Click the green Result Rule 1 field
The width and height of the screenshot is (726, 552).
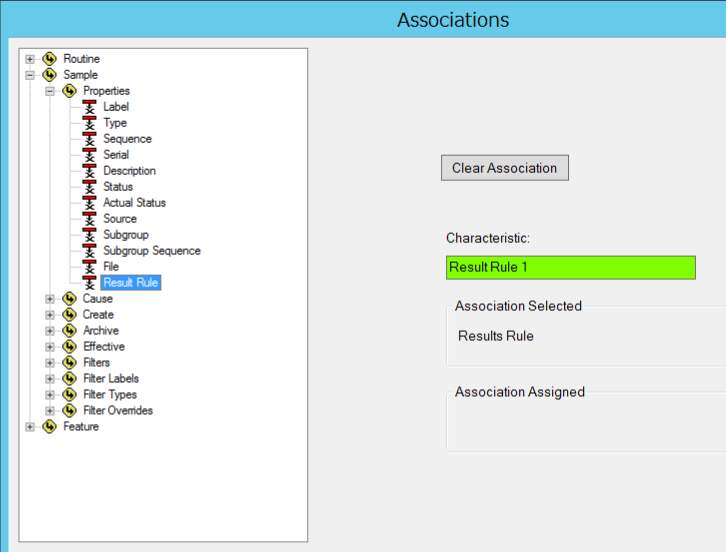(x=570, y=267)
